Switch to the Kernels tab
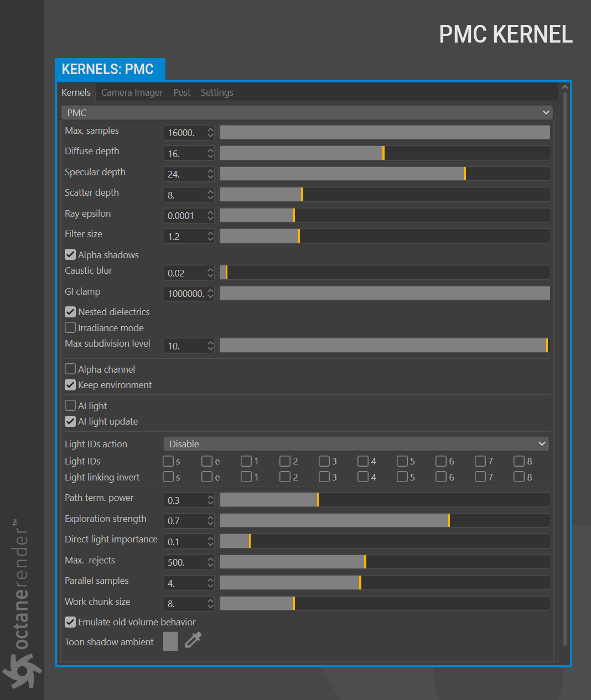Viewport: 591px width, 700px height. click(76, 92)
